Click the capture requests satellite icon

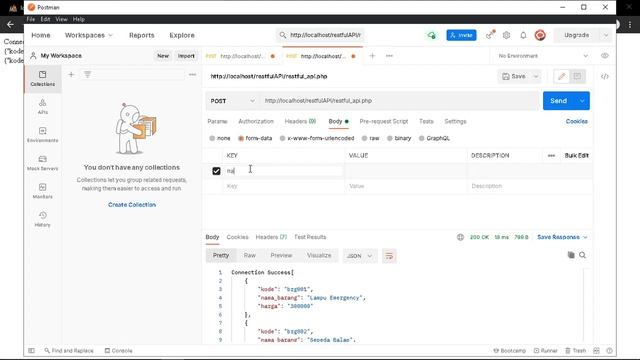[490, 35]
